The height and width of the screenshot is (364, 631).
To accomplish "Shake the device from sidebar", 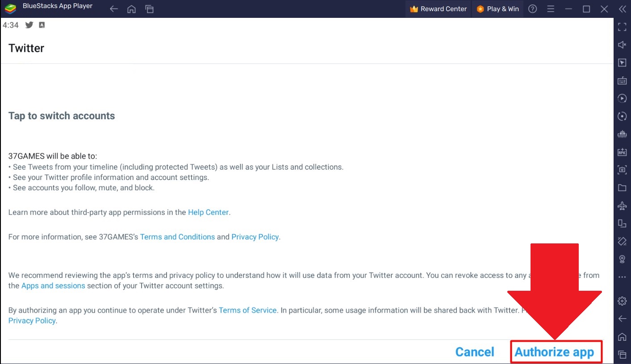I will 622,241.
